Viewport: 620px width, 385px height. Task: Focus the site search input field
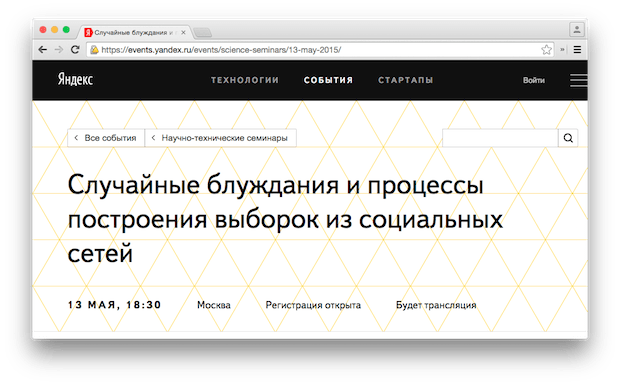click(x=500, y=138)
